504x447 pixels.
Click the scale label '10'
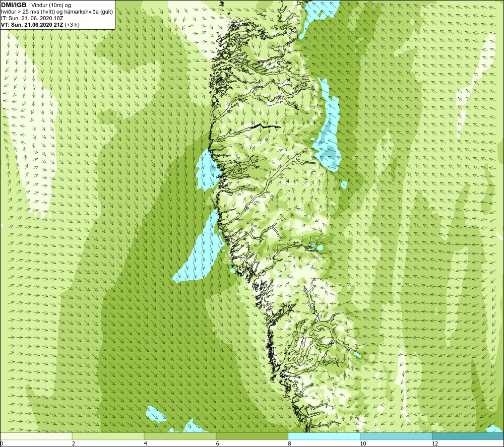(363, 444)
